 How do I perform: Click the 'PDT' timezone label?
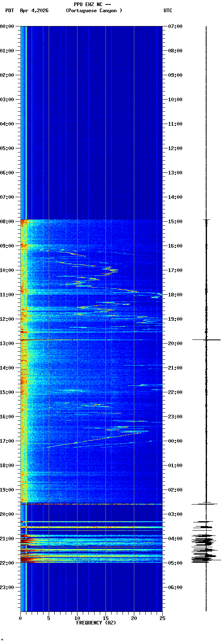click(x=9, y=11)
